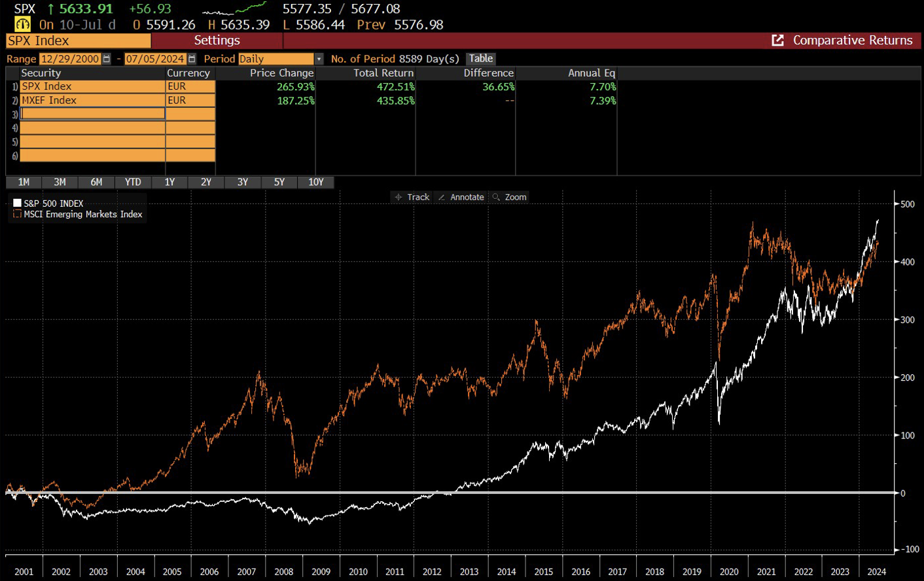Click the 2024 label on time axis
This screenshot has height=581, width=924.
pos(877,571)
